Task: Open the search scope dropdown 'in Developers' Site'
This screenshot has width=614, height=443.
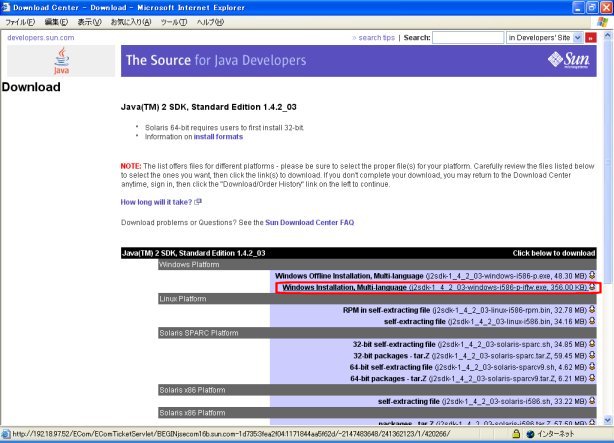Action: click(550, 37)
